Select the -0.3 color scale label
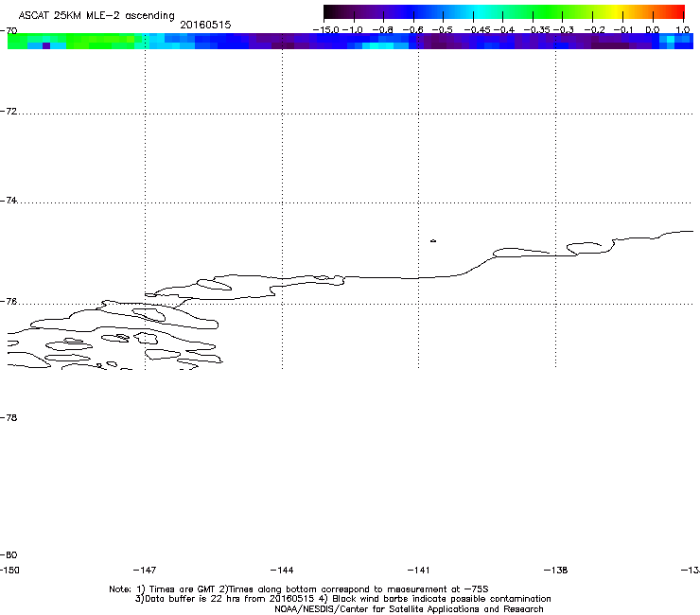Screen dimensions: 700x615 pos(564,30)
